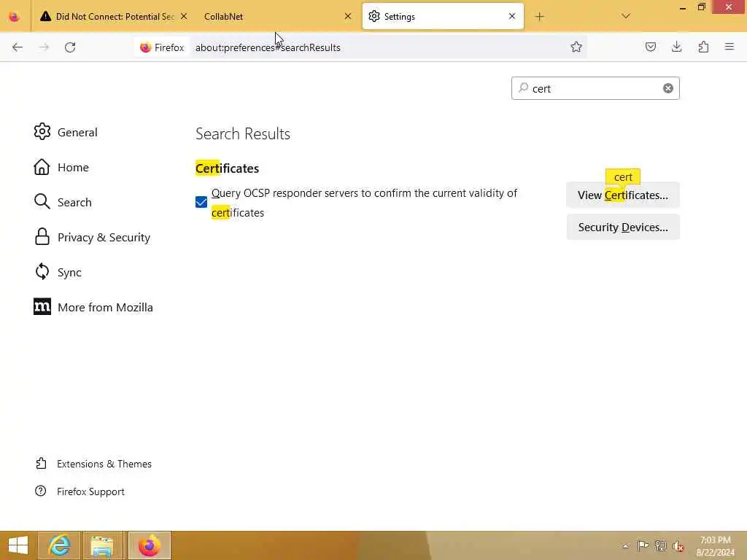Open Save to Pocket icon

[650, 47]
